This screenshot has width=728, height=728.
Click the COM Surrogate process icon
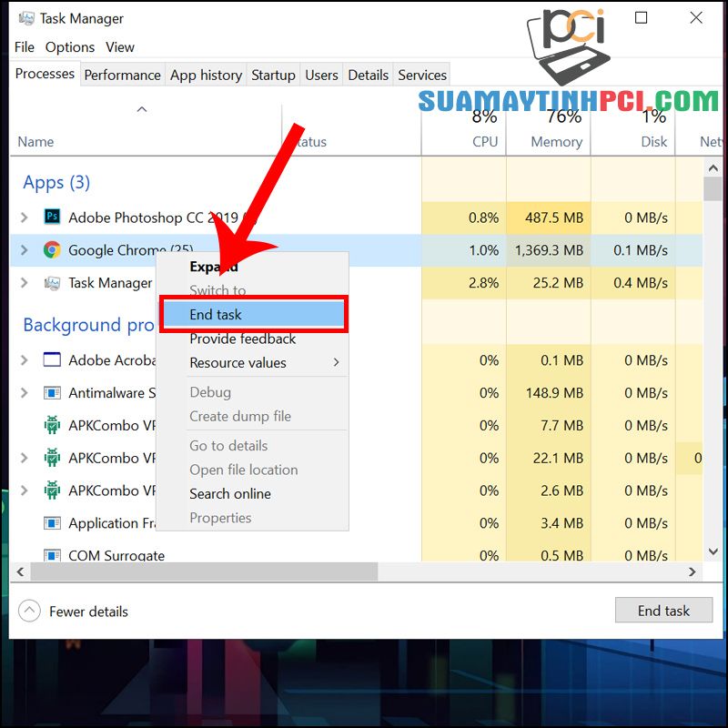coord(51,555)
